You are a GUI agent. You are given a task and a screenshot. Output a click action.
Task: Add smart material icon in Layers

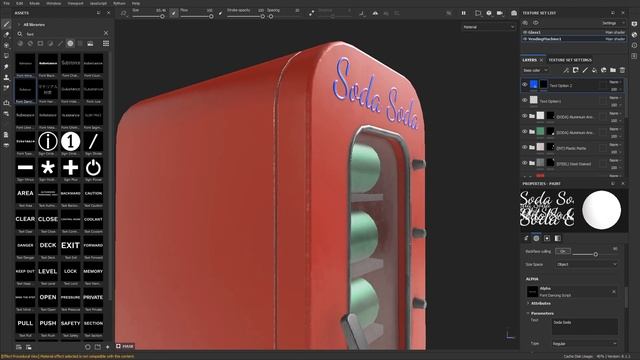click(x=604, y=70)
